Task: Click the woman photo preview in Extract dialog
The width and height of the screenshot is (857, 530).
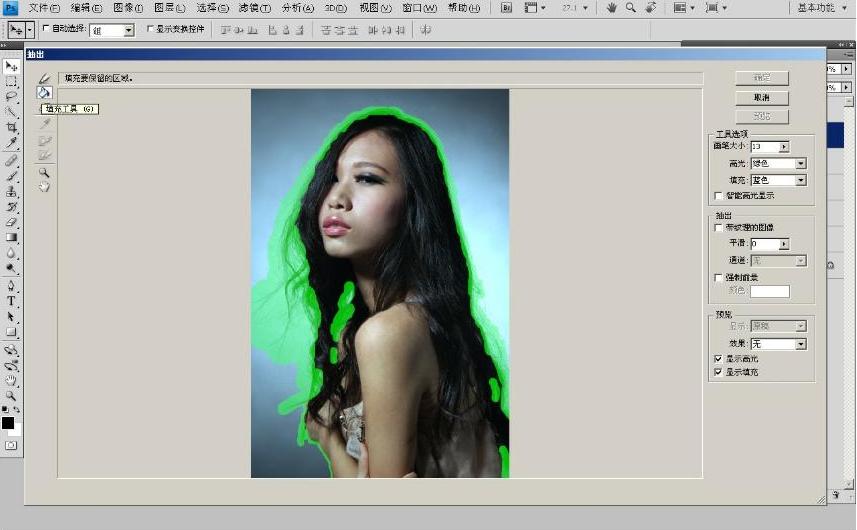Action: (x=380, y=284)
